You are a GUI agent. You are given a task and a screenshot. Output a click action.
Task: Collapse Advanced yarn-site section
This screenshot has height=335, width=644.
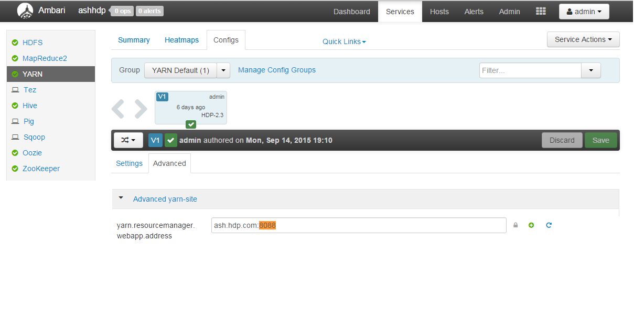tap(121, 198)
